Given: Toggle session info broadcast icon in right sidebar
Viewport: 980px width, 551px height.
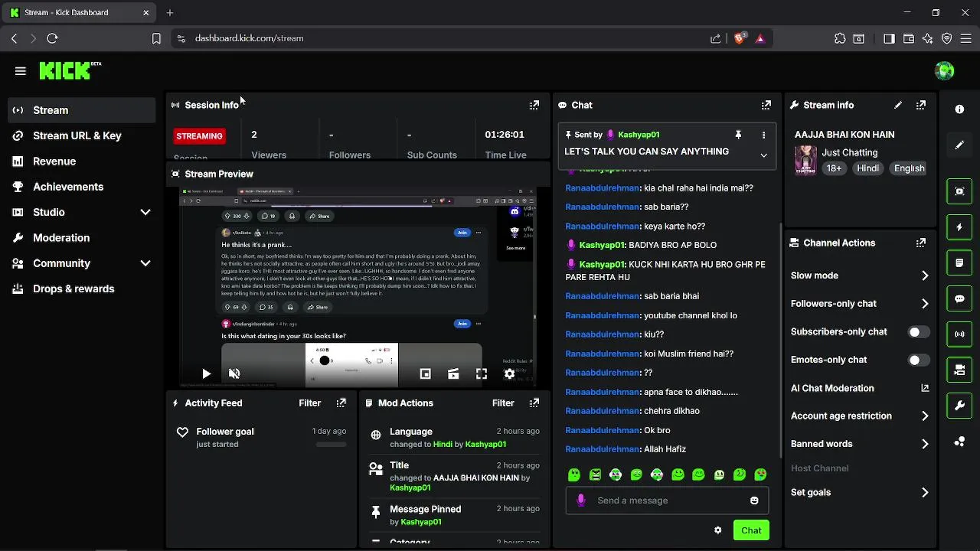Looking at the screenshot, I should click(x=959, y=334).
